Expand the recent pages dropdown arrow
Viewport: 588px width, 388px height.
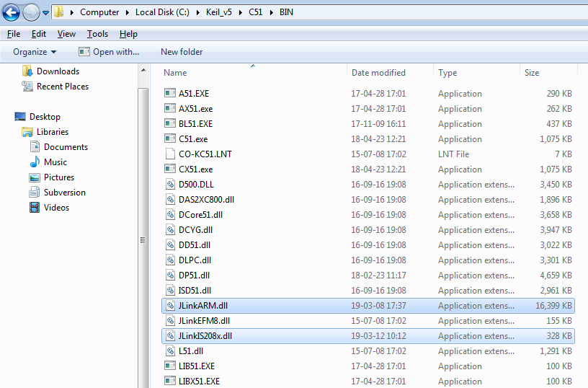46,12
